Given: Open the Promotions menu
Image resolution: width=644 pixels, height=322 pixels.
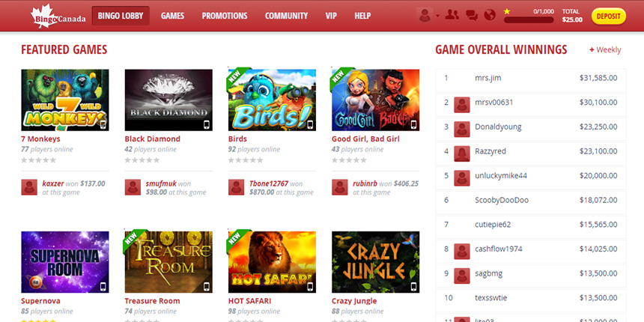Looking at the screenshot, I should (224, 16).
